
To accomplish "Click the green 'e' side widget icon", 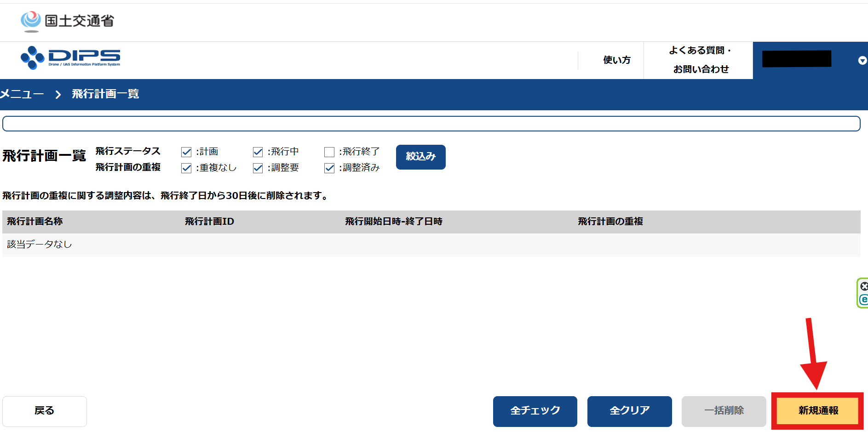I will tap(864, 300).
